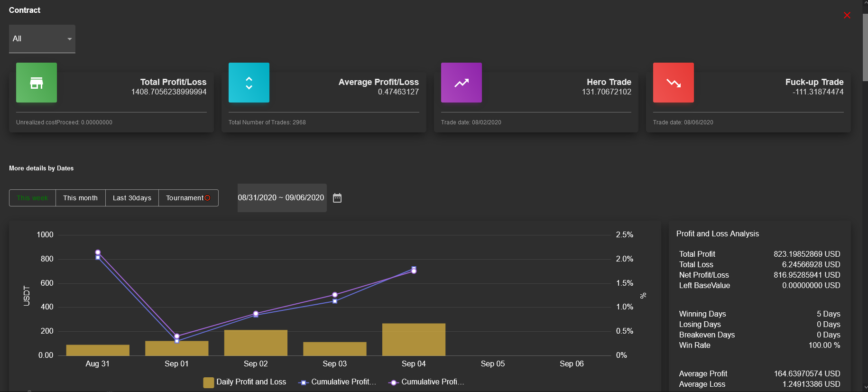Click the Contract dropdown arrow

(70, 39)
